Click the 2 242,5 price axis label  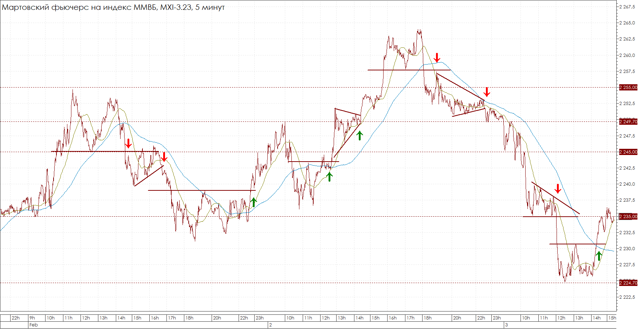tap(627, 168)
